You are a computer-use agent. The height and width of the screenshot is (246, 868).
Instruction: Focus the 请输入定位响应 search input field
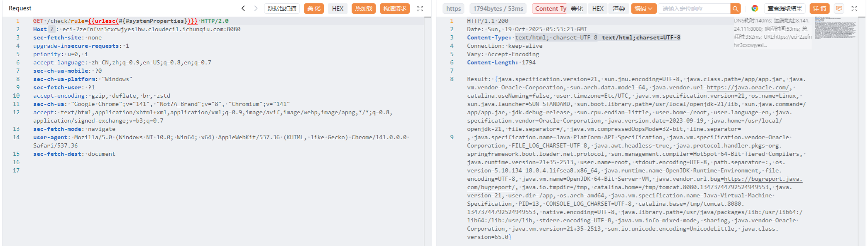tap(693, 8)
